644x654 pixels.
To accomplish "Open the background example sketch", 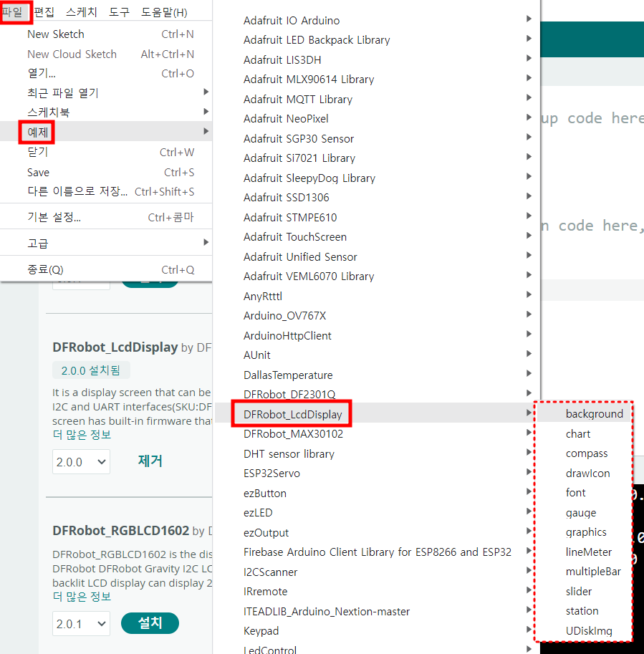I will 584,414.
